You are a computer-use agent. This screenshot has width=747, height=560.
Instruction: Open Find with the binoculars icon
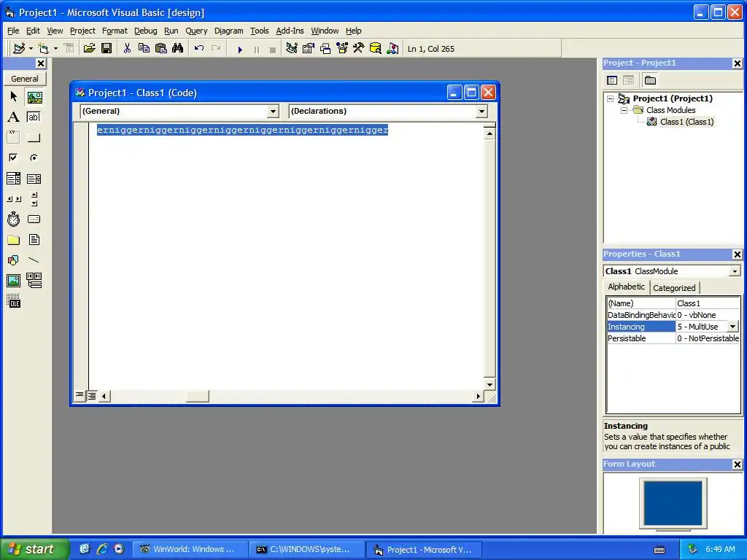pyautogui.click(x=178, y=48)
